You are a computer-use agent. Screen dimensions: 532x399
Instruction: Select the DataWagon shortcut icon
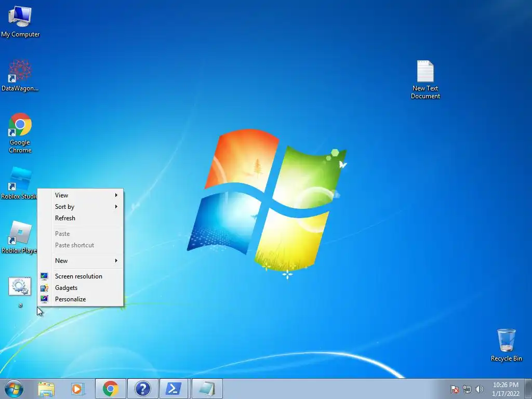20,75
